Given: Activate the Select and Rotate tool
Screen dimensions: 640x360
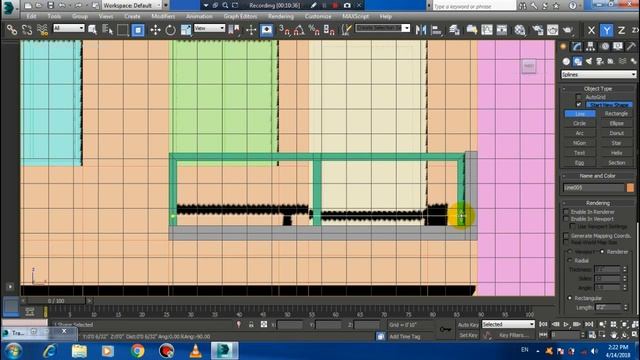Looking at the screenshot, I should 171,30.
